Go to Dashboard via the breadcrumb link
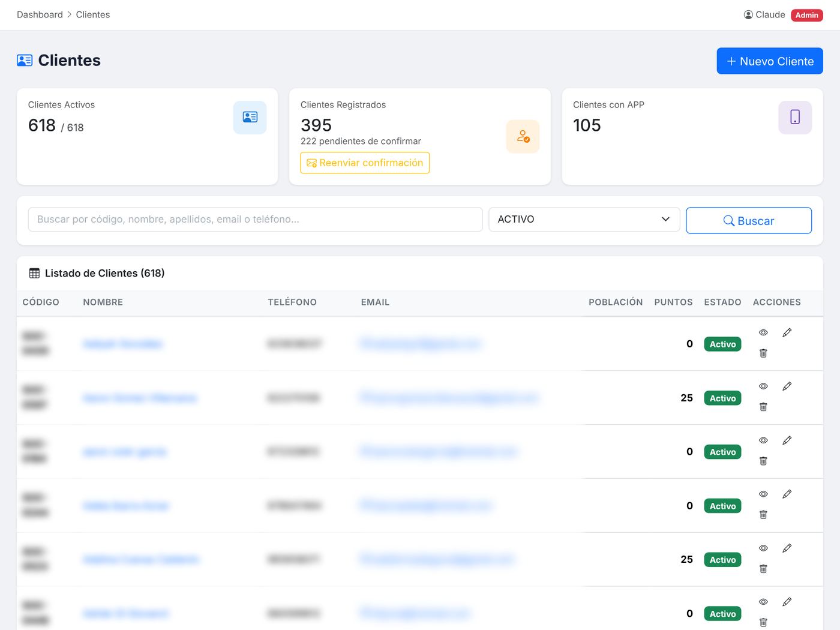840x630 pixels. tap(40, 14)
